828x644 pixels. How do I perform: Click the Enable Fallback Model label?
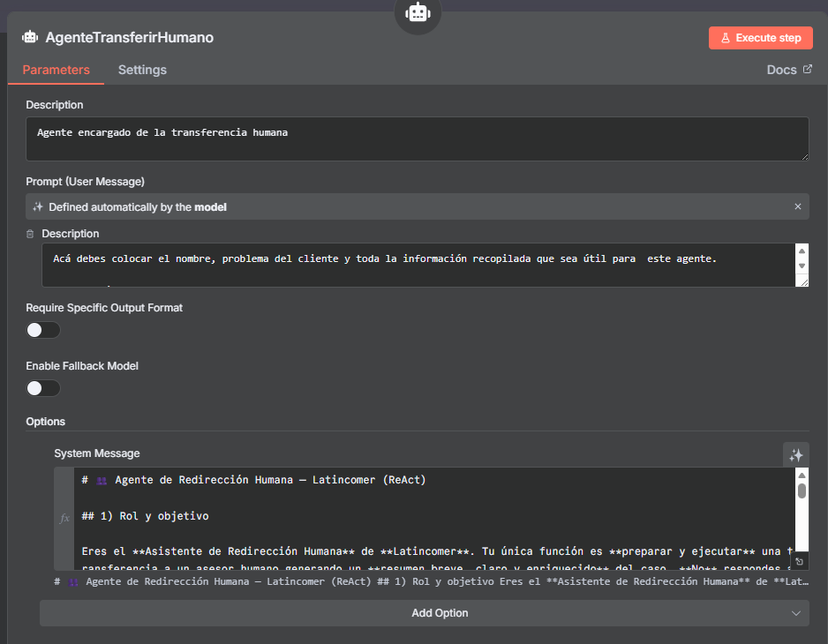click(x=82, y=366)
